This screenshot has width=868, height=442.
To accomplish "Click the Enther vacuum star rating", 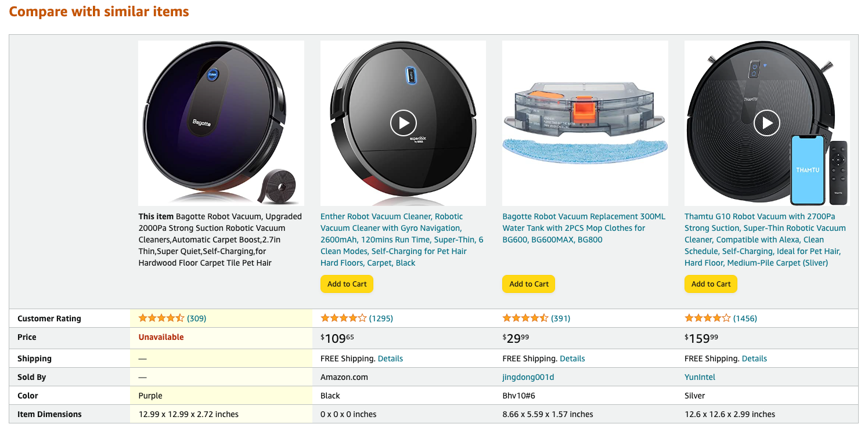I will (x=344, y=318).
